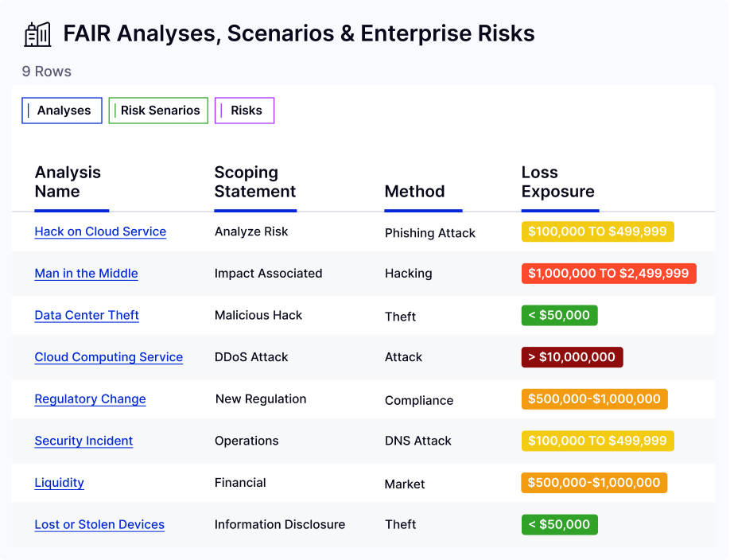Open the Security Incident analysis

(x=83, y=441)
